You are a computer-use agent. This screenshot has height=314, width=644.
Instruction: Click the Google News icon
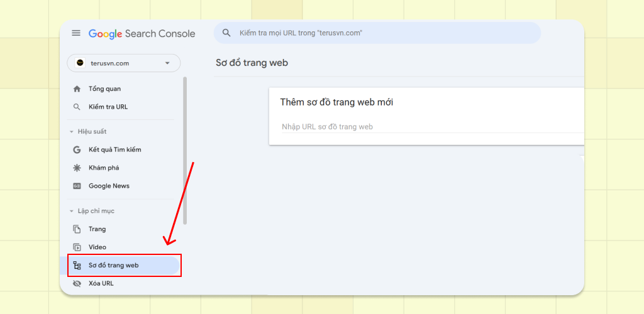pos(77,186)
